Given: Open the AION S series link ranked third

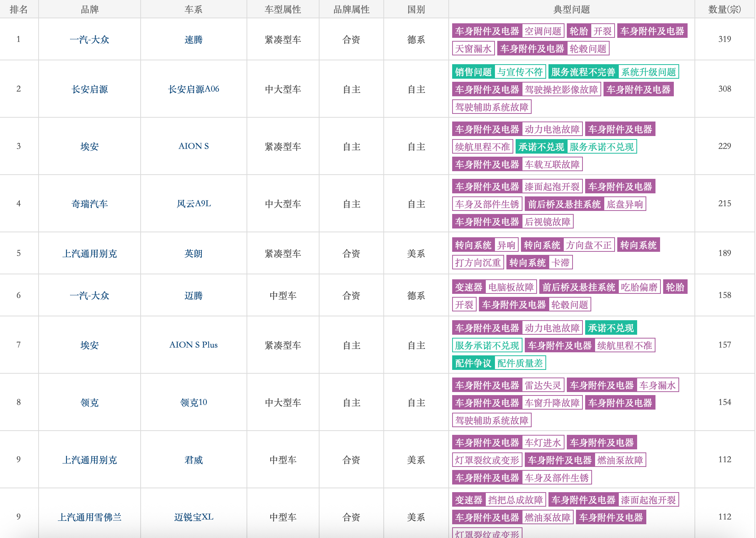Looking at the screenshot, I should (x=193, y=146).
